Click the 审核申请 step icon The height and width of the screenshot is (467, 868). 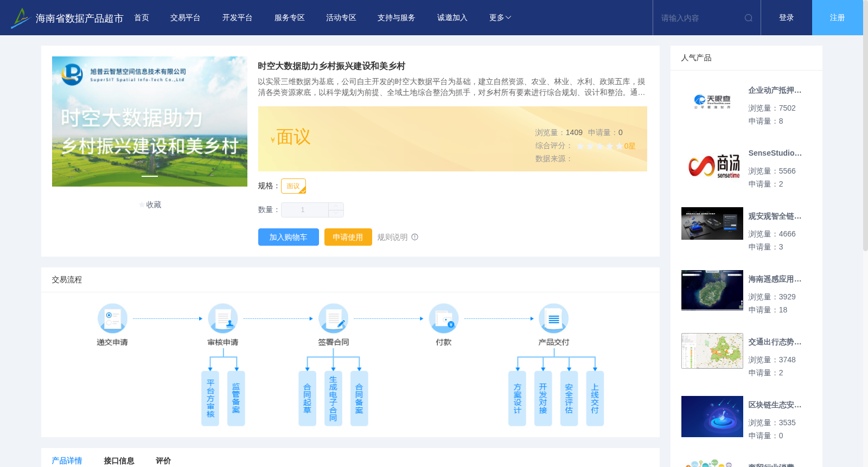click(x=223, y=318)
